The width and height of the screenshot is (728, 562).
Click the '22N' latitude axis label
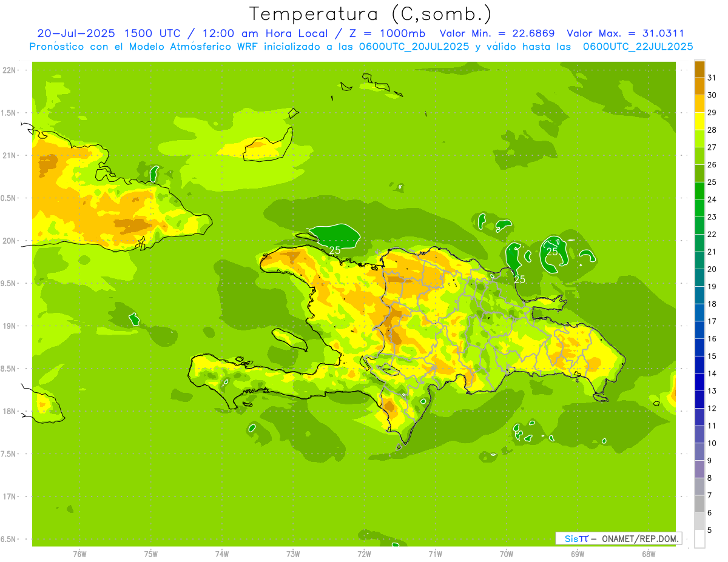(x=9, y=70)
